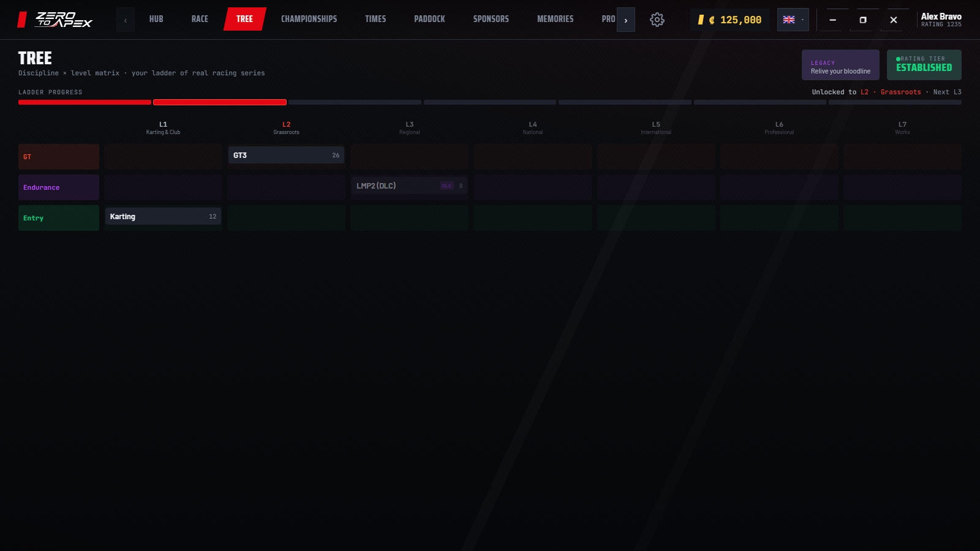Image resolution: width=980 pixels, height=551 pixels.
Task: Open Legacy 'Relive your bloodline' button
Action: tap(840, 65)
